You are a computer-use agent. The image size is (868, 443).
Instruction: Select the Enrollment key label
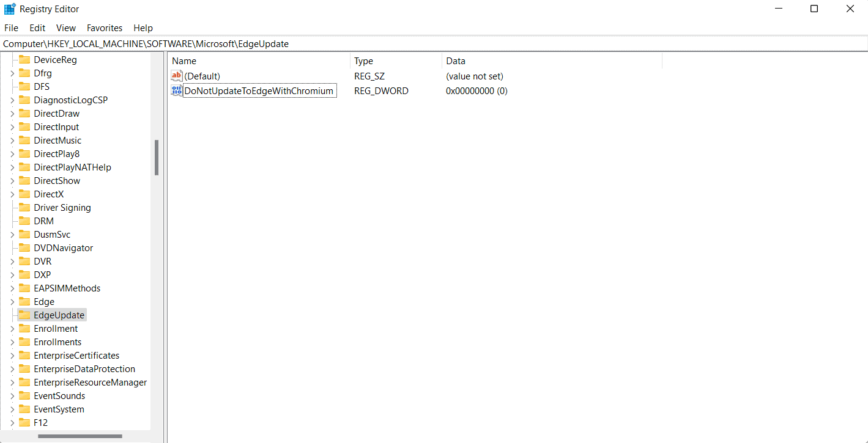pos(56,329)
